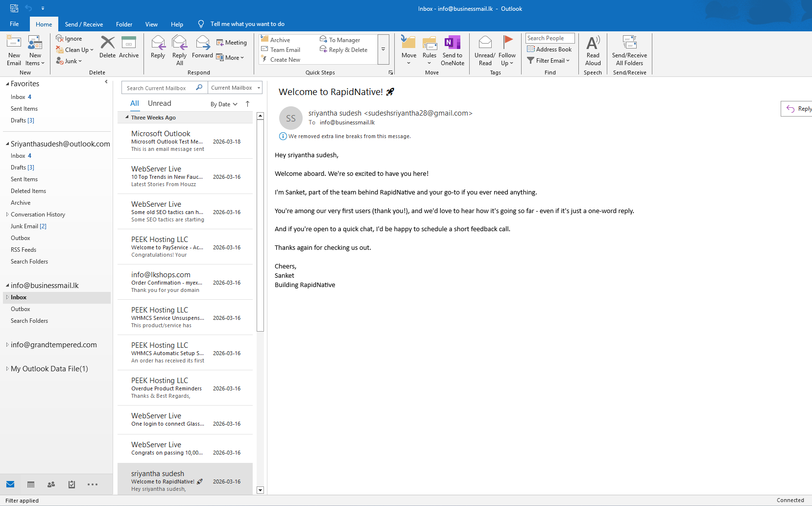Open the Address Book
The height and width of the screenshot is (506, 812).
pos(549,49)
